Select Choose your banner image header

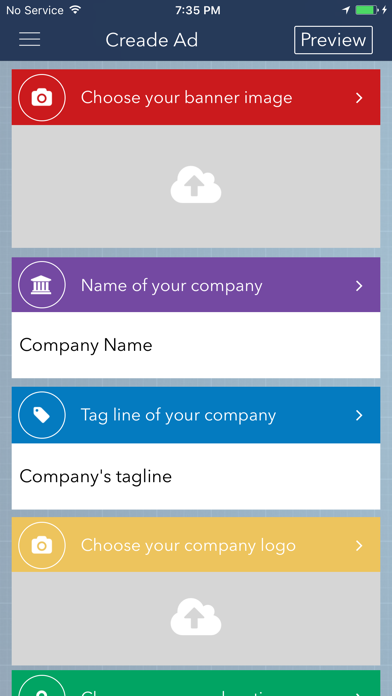pyautogui.click(x=196, y=97)
